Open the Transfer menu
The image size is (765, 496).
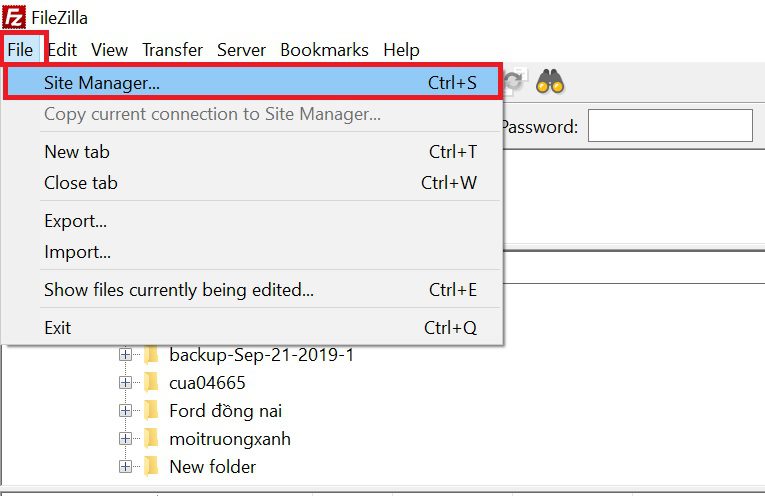click(172, 50)
